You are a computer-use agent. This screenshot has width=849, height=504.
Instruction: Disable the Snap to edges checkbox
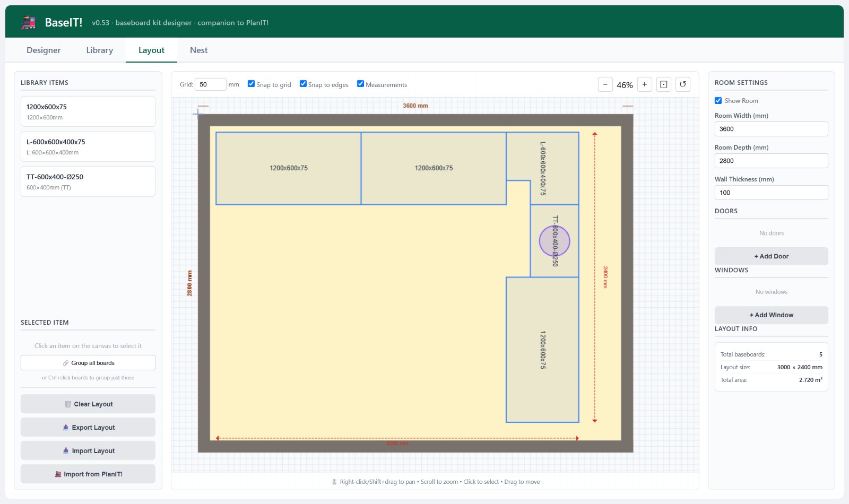303,84
